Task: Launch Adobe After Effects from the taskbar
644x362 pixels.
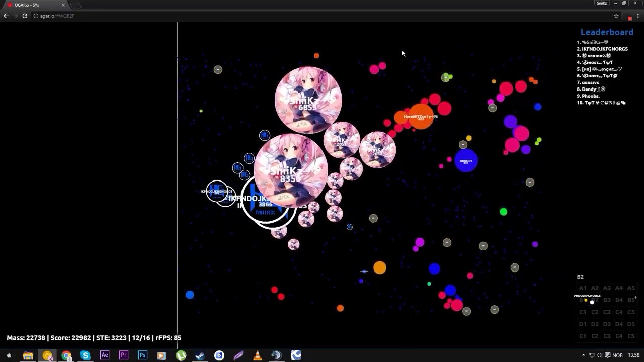Action: tap(105, 355)
